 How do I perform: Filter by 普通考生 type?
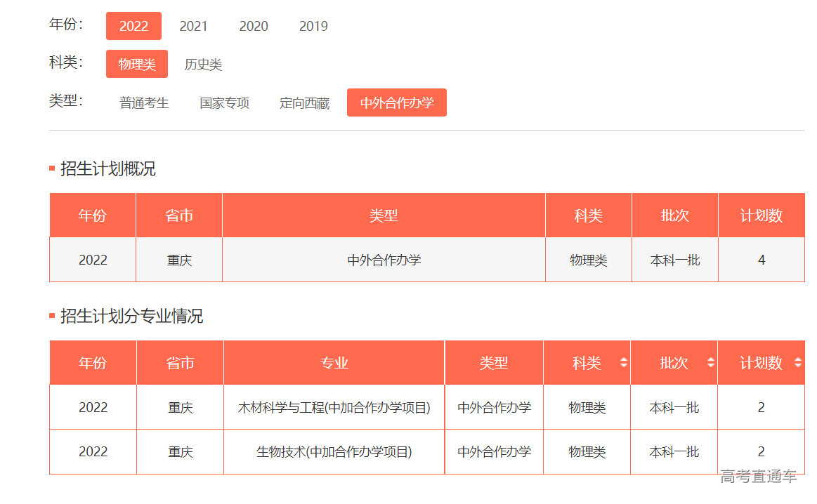click(144, 102)
